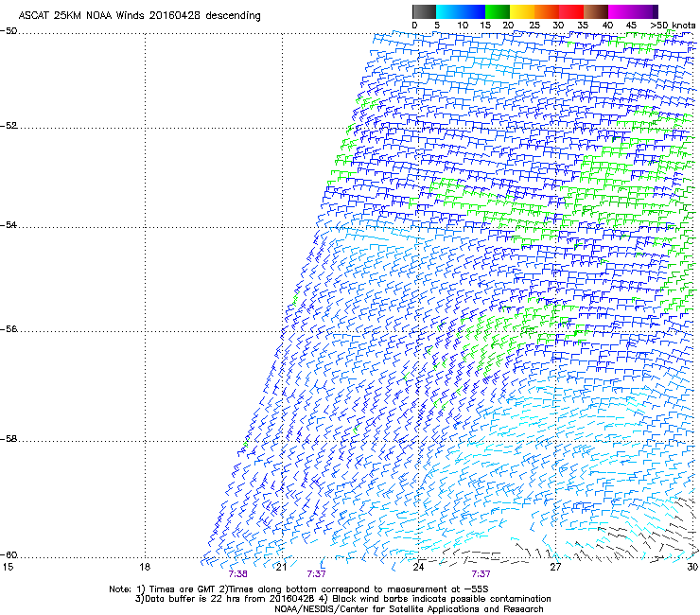Select the yellow 20–25 knots legend swatch
This screenshot has width=700, height=615.
(522, 11)
